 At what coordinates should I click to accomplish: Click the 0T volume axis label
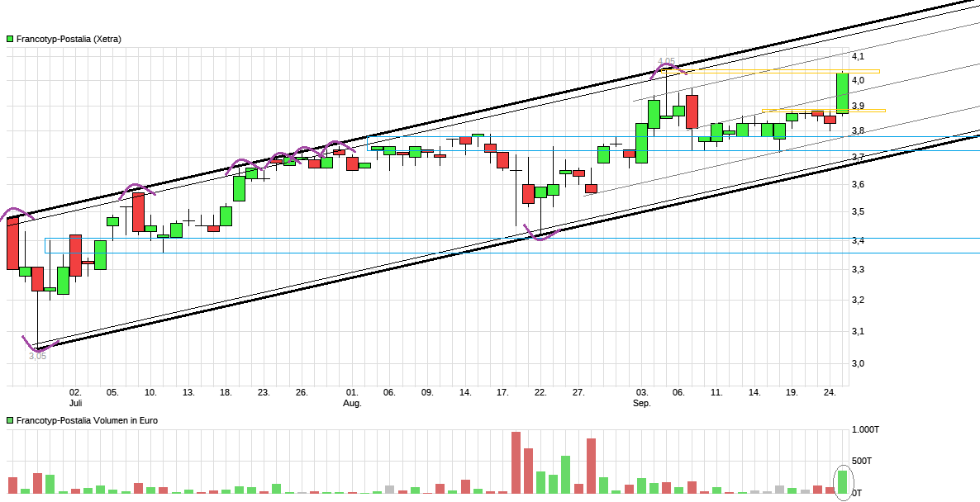click(858, 493)
